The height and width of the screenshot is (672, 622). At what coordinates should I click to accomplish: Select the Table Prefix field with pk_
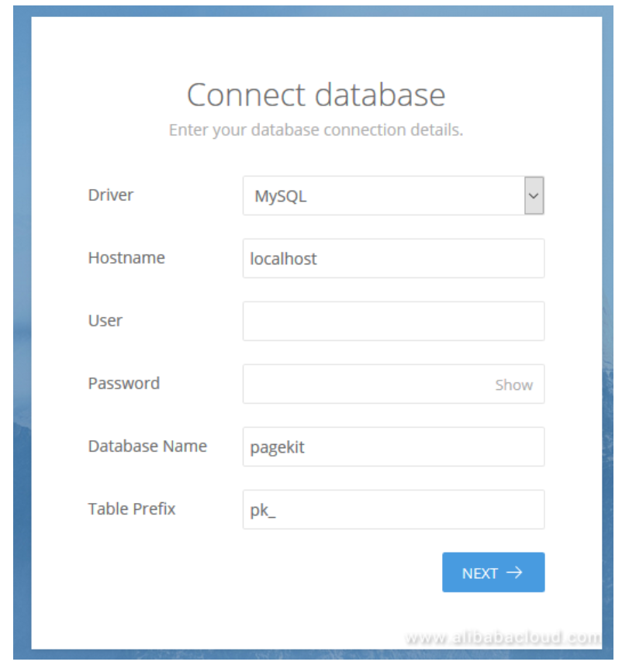(x=393, y=509)
